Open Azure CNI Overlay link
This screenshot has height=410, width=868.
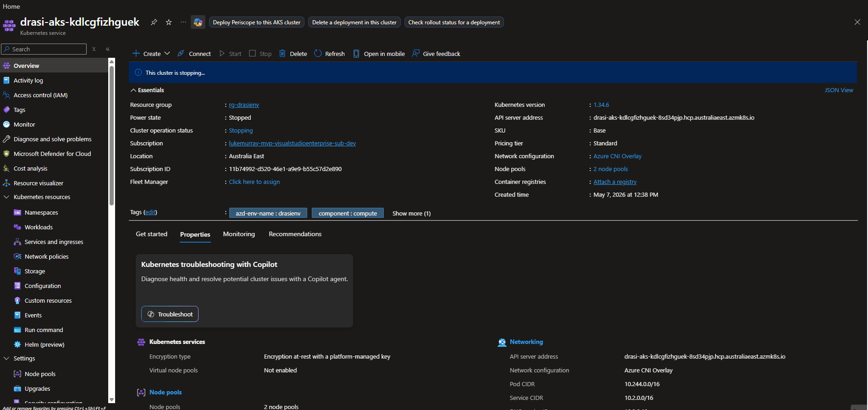click(617, 156)
